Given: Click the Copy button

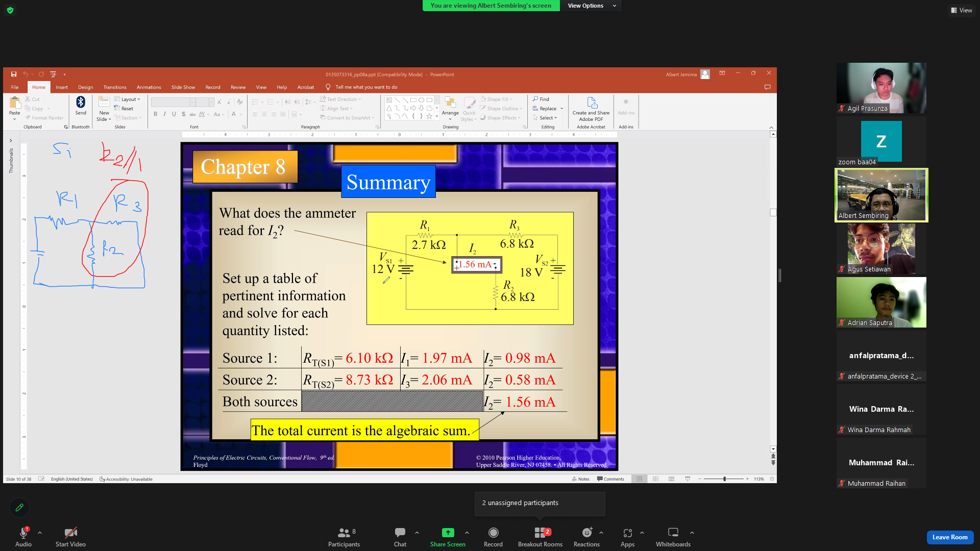Looking at the screenshot, I should (37, 109).
